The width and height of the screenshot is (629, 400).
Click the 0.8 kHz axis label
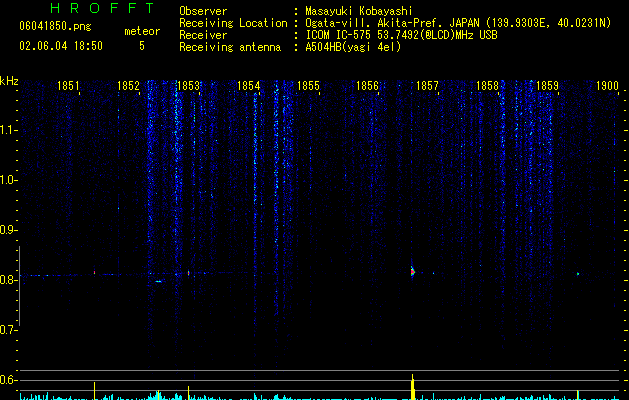9,280
